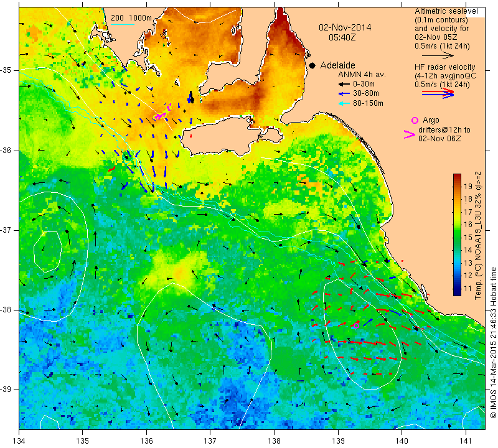Click the temperature colour bar legend

pos(457,235)
